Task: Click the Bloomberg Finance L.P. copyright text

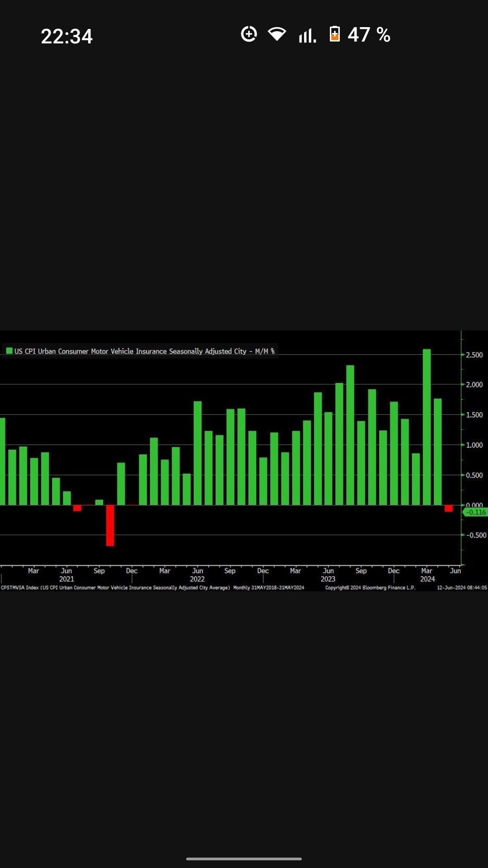Action: point(370,588)
